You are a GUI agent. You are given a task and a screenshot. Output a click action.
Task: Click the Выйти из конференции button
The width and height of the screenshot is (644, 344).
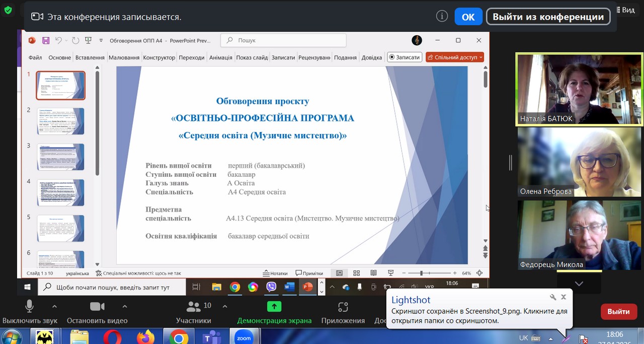point(547,17)
